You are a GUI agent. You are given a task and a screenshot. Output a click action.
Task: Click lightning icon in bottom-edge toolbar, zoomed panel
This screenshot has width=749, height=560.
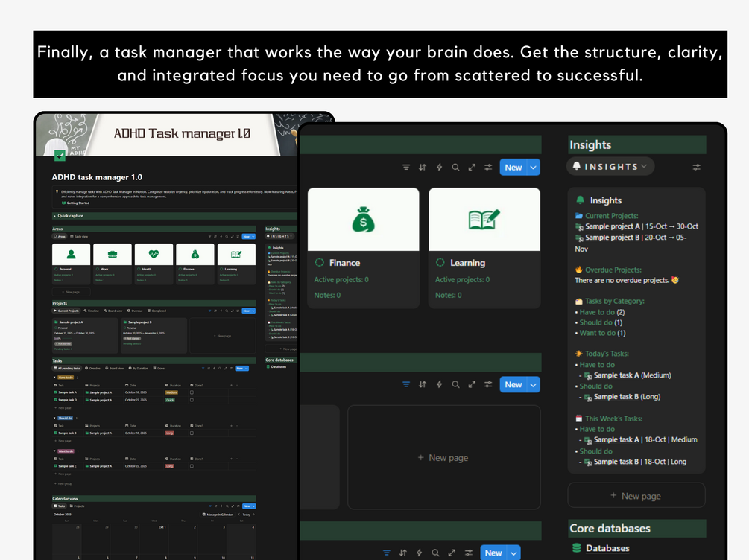419,553
